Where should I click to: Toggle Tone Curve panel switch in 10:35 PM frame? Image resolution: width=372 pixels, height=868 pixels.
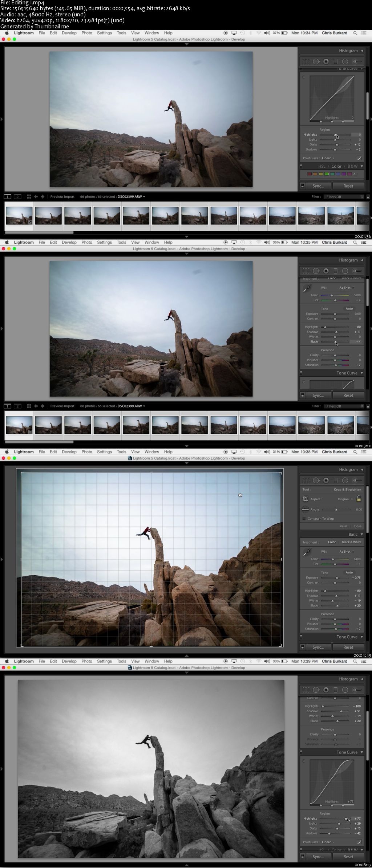pos(301,373)
